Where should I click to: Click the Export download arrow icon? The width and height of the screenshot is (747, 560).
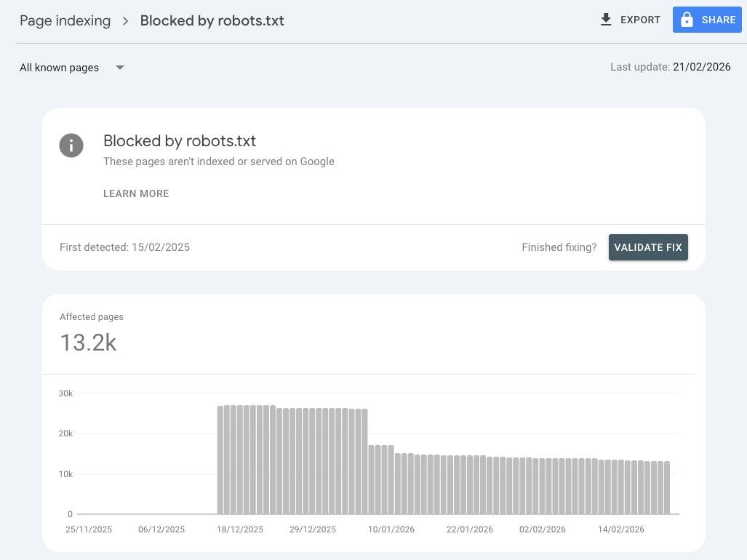pos(606,20)
